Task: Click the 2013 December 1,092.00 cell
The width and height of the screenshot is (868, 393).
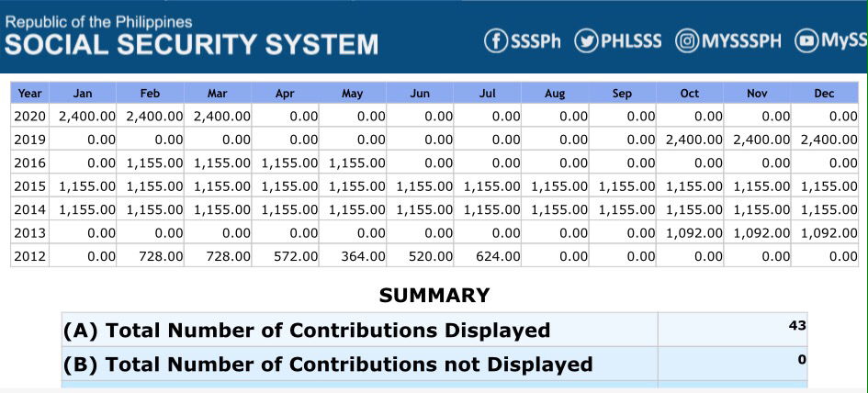Action: [x=829, y=233]
